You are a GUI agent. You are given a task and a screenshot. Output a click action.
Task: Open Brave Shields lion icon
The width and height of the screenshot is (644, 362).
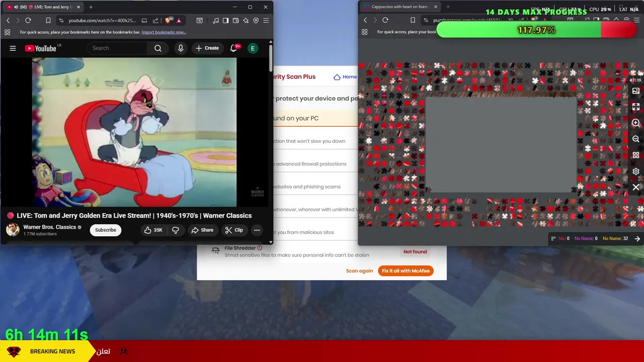pyautogui.click(x=169, y=21)
